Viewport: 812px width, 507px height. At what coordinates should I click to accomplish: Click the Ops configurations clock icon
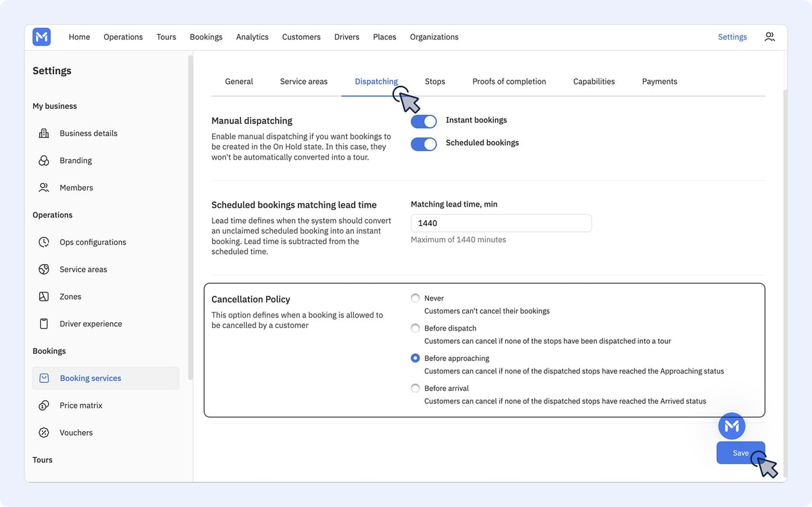point(44,242)
